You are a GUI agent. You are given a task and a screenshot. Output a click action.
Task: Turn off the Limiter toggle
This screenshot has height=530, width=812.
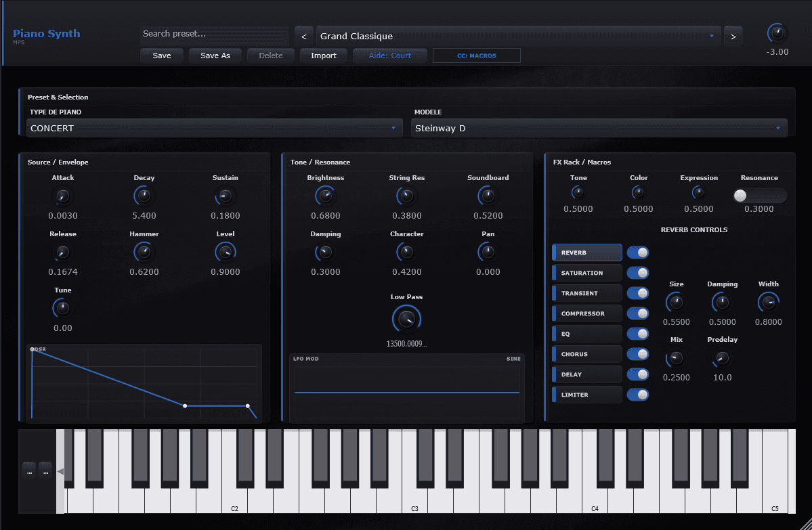click(637, 395)
